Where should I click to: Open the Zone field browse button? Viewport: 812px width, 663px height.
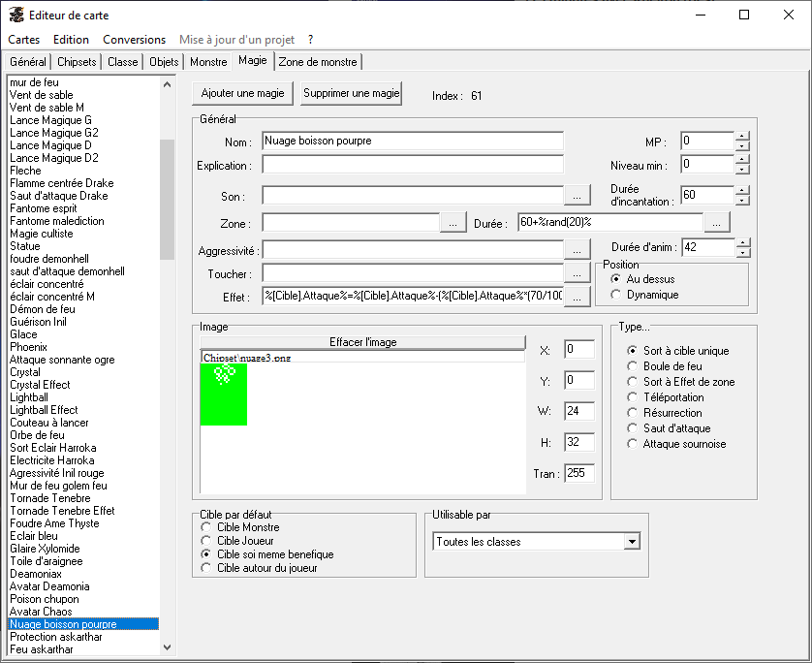point(453,223)
